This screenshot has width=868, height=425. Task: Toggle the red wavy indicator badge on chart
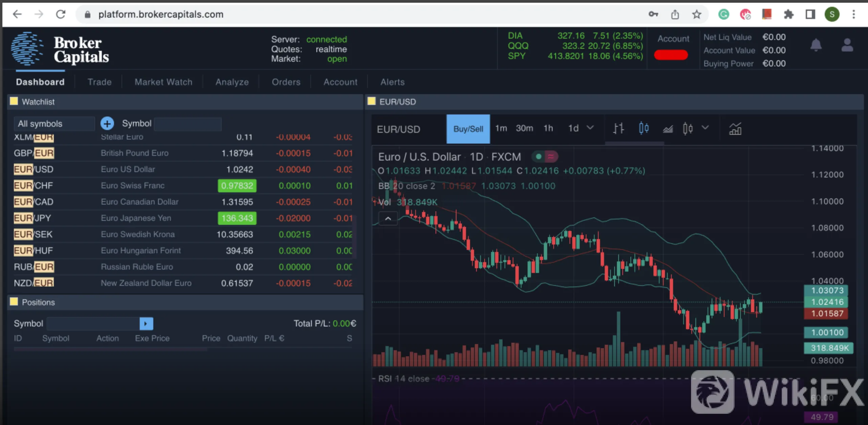tap(551, 156)
